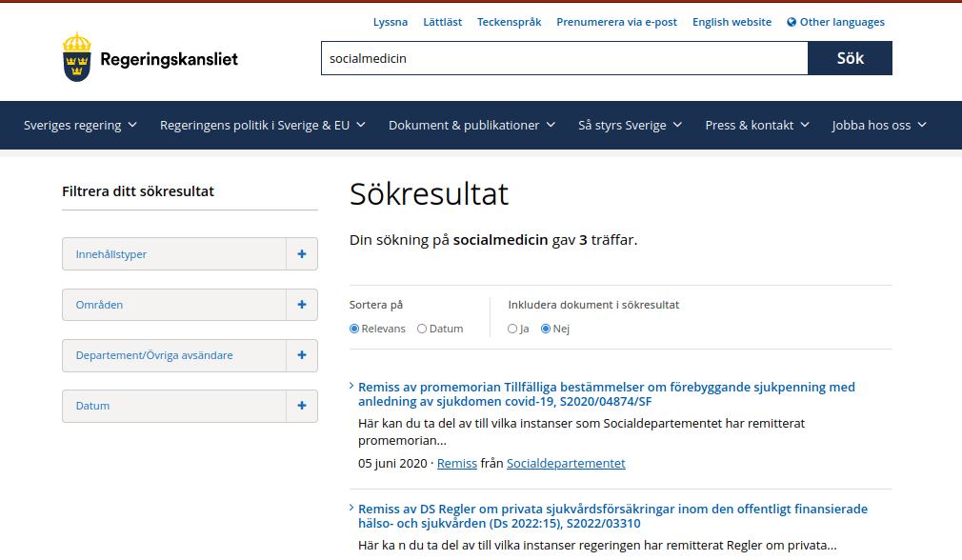This screenshot has width=962, height=560.
Task: Click the globe icon beside Other languages
Action: click(790, 21)
